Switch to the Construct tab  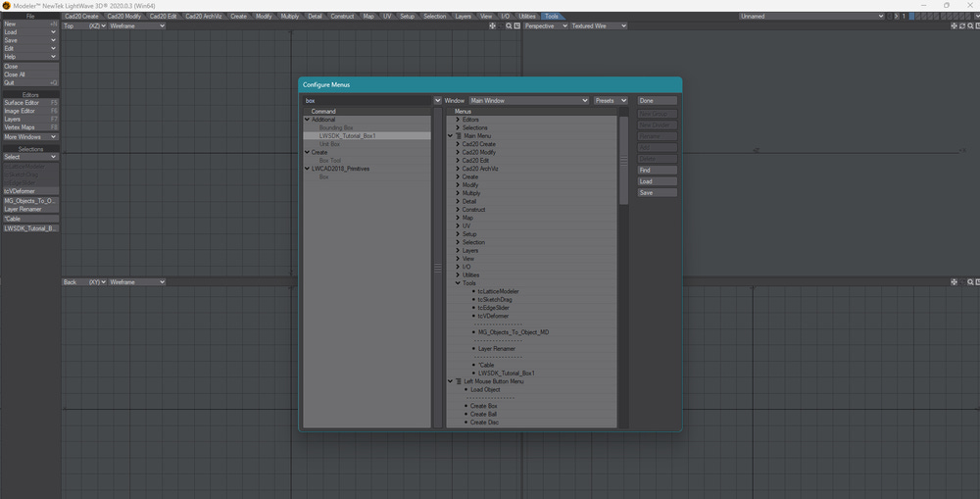(x=342, y=17)
